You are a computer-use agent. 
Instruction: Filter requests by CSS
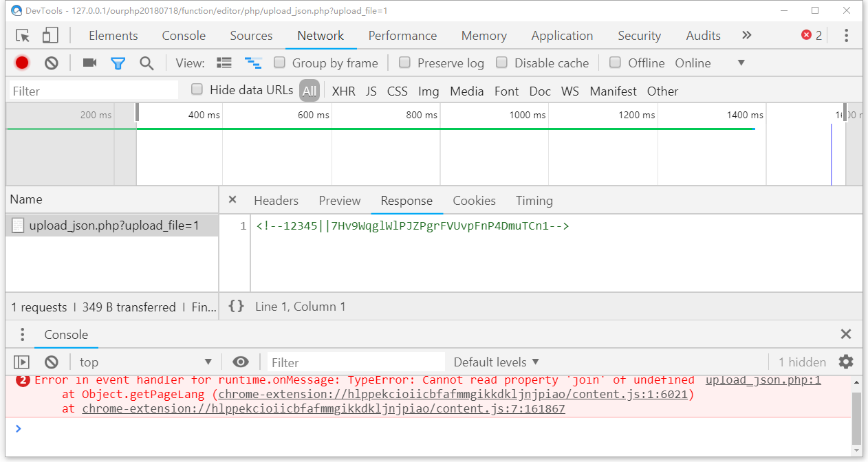coord(398,91)
